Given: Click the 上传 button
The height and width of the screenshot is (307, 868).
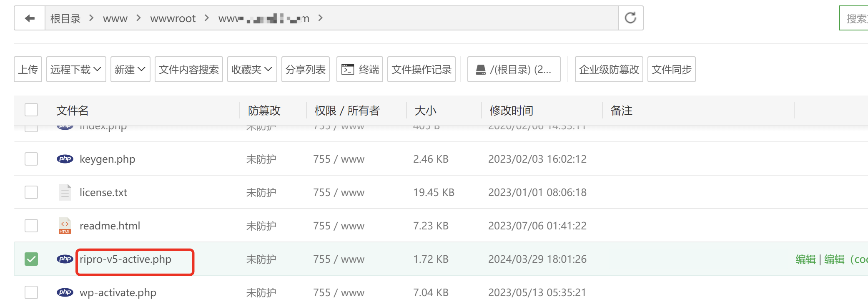Looking at the screenshot, I should [28, 69].
